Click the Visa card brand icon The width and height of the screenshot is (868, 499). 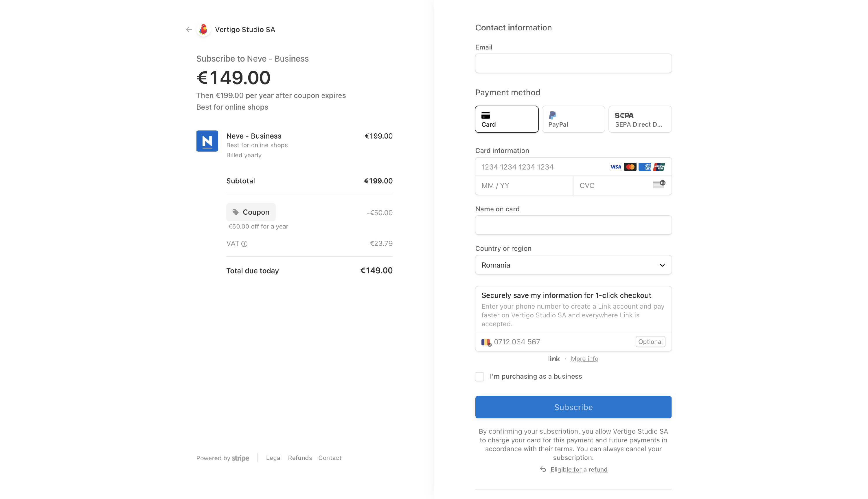615,167
